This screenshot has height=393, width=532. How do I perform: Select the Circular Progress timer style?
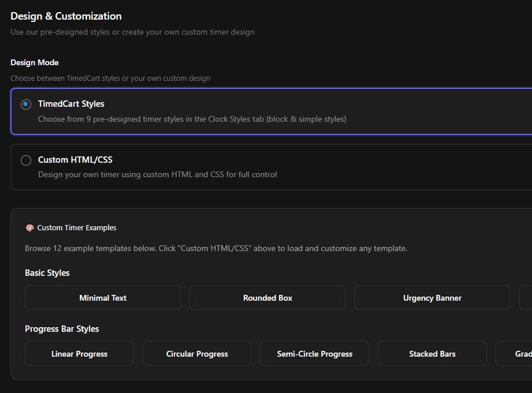pyautogui.click(x=196, y=353)
